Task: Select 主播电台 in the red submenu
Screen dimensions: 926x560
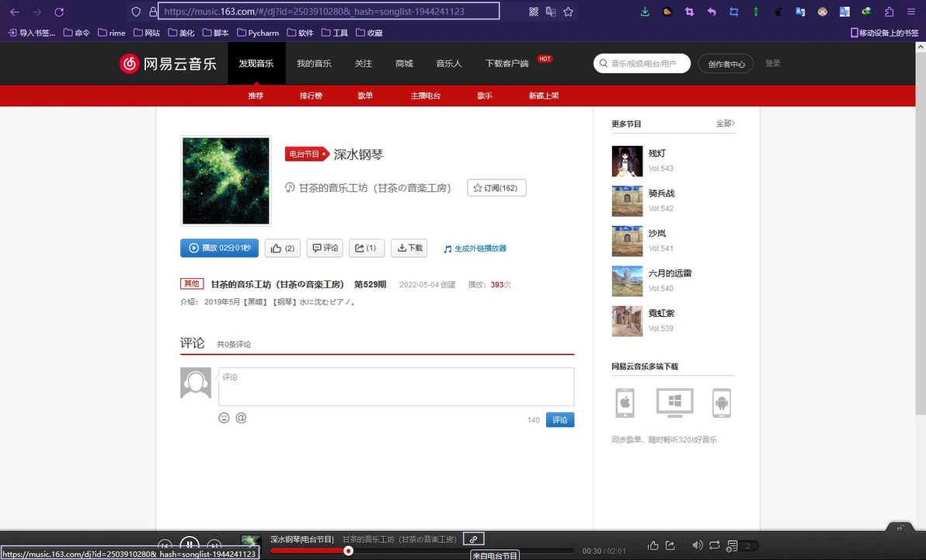Action: click(425, 96)
